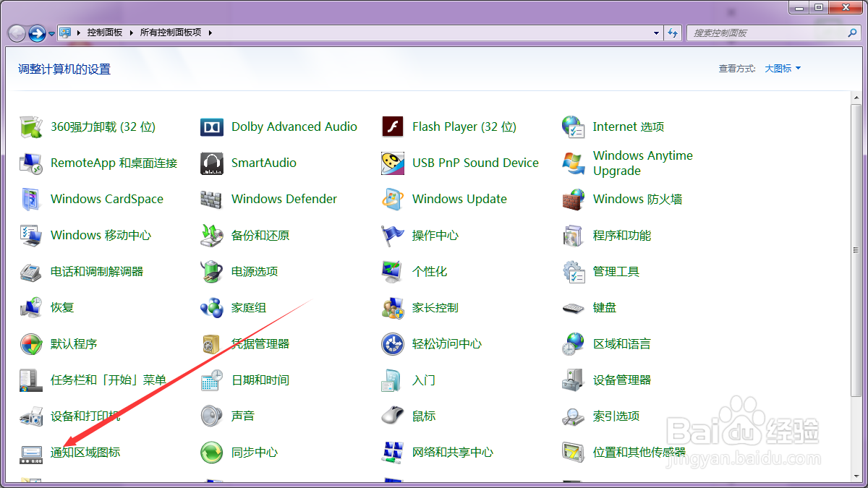The width and height of the screenshot is (868, 488).
Task: Open Windows Defender
Action: (283, 199)
